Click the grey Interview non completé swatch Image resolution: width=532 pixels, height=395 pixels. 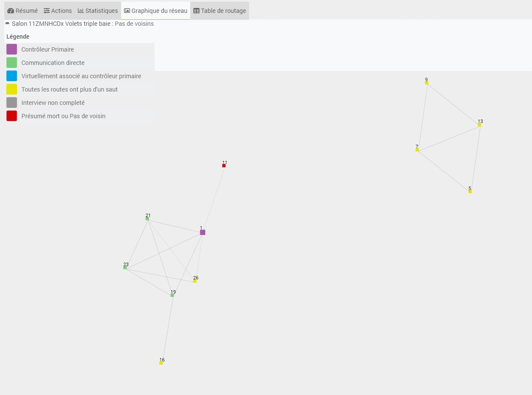[12, 103]
